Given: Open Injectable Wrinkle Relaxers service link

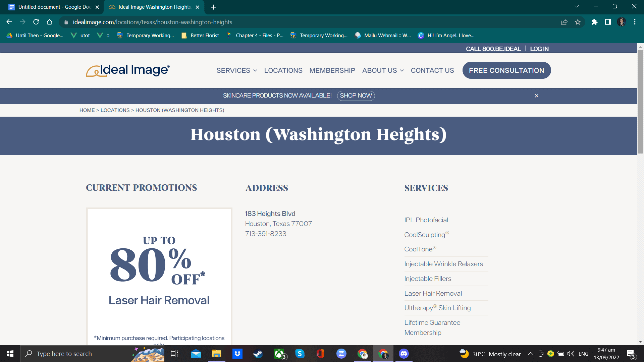Looking at the screenshot, I should tap(443, 264).
